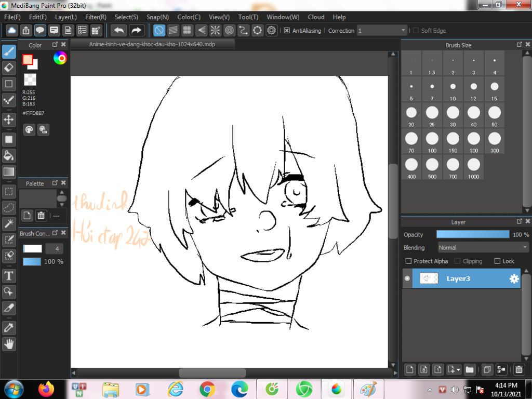The width and height of the screenshot is (532, 399).
Task: Select the Hand tool
Action: [9, 344]
